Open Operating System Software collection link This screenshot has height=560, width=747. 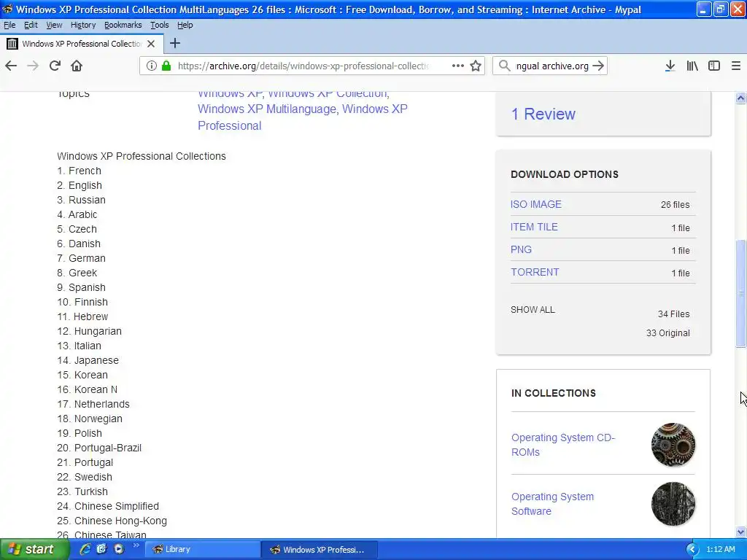point(553,504)
